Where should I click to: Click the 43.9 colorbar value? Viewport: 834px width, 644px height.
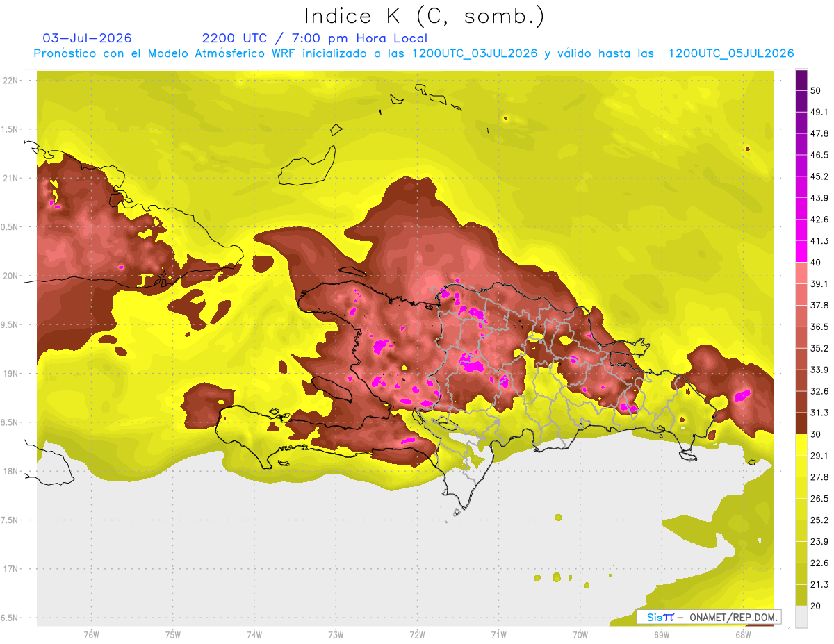tap(819, 198)
